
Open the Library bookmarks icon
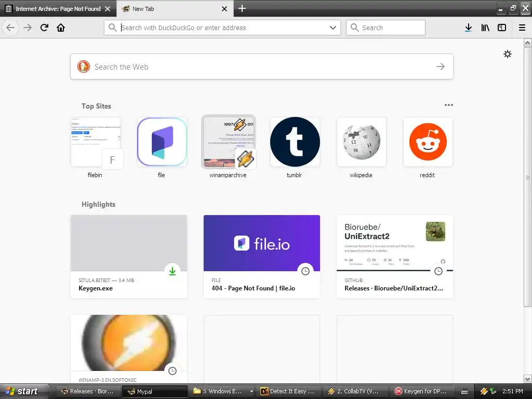[x=485, y=28]
